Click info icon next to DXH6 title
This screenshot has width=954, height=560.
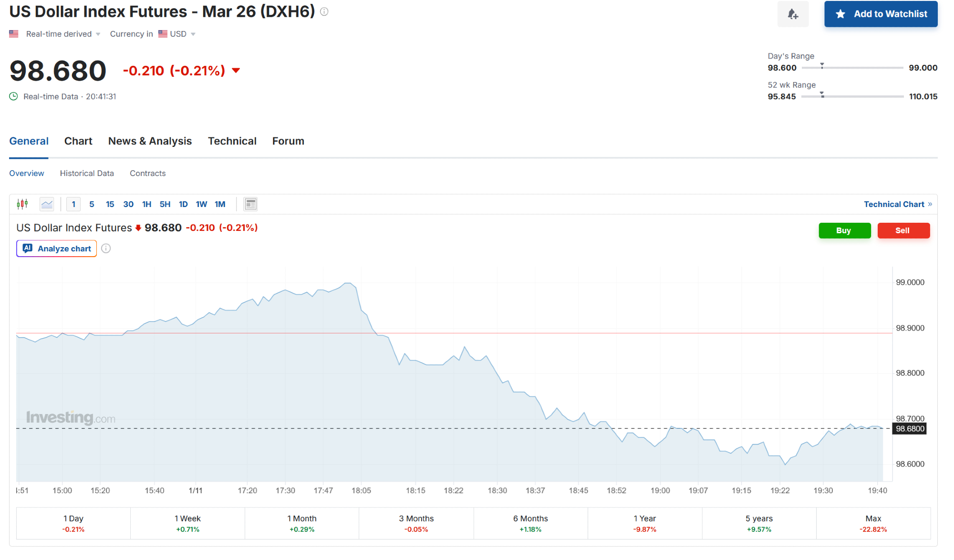click(x=324, y=12)
